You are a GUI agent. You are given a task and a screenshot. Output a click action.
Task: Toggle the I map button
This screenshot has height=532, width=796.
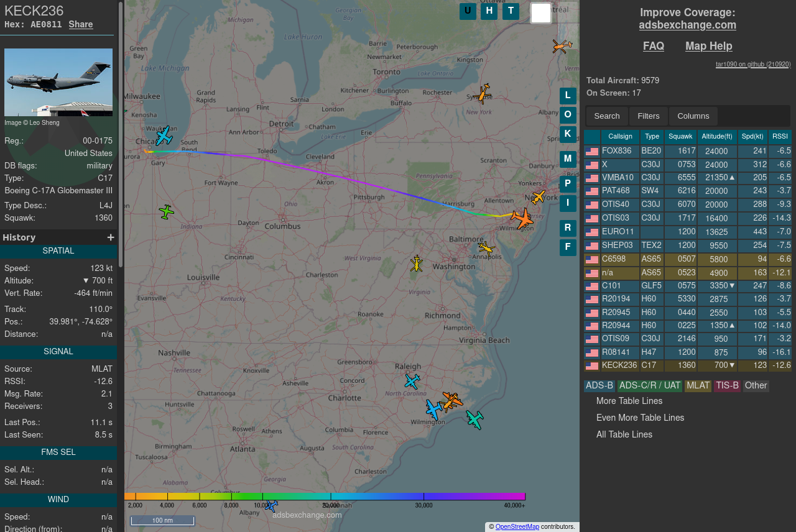[568, 203]
